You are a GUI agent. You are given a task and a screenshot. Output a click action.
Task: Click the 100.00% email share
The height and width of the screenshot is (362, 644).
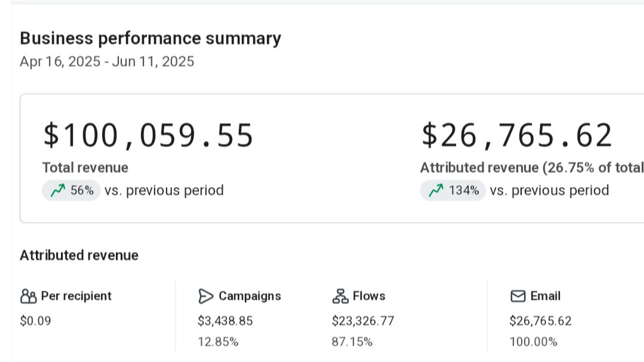pyautogui.click(x=534, y=342)
